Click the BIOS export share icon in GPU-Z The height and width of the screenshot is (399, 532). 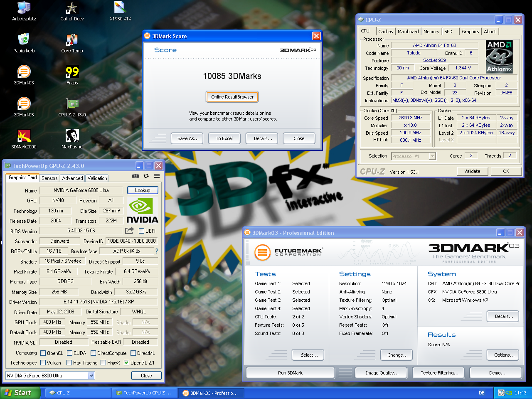click(x=130, y=230)
